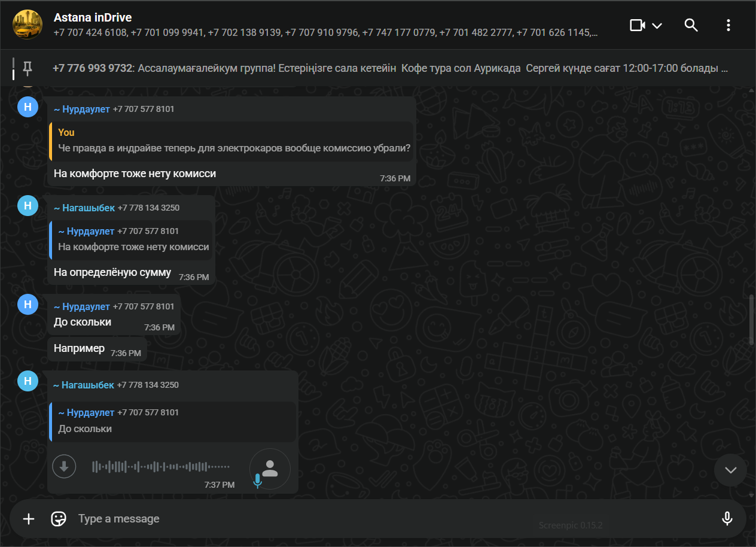Viewport: 756px width, 547px height.
Task: Click the pin icon on pinned message
Action: (28, 68)
